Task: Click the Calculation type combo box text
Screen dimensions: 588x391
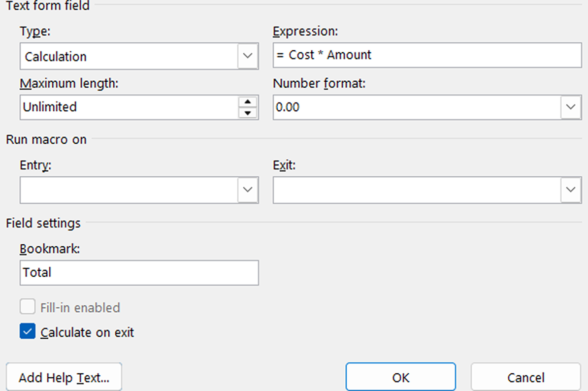Action: coord(129,57)
